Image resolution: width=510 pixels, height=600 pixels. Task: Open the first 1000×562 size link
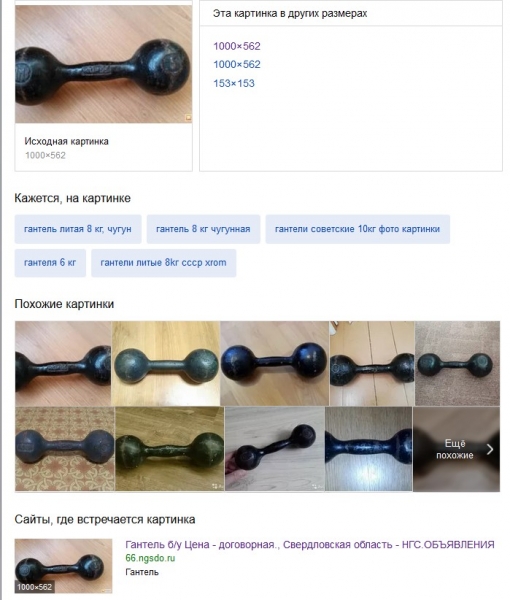click(237, 46)
